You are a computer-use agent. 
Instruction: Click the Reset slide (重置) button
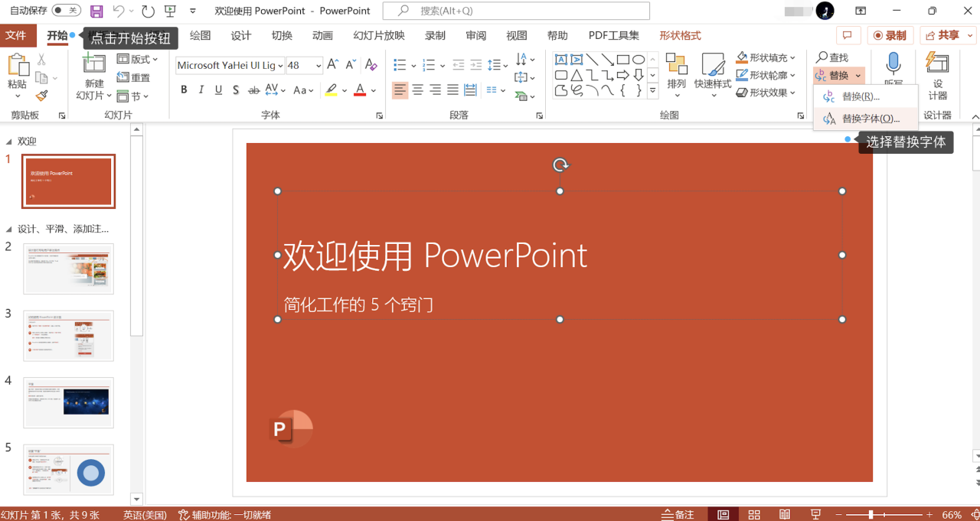coord(133,77)
